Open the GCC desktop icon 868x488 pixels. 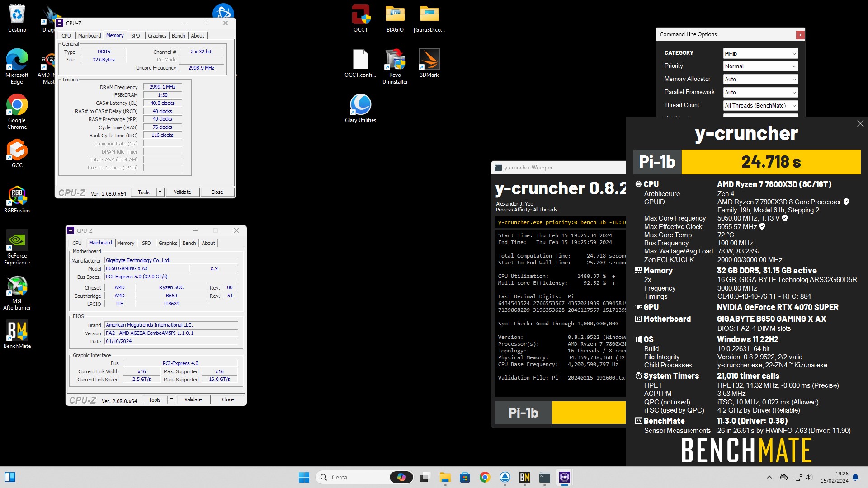[x=17, y=154]
